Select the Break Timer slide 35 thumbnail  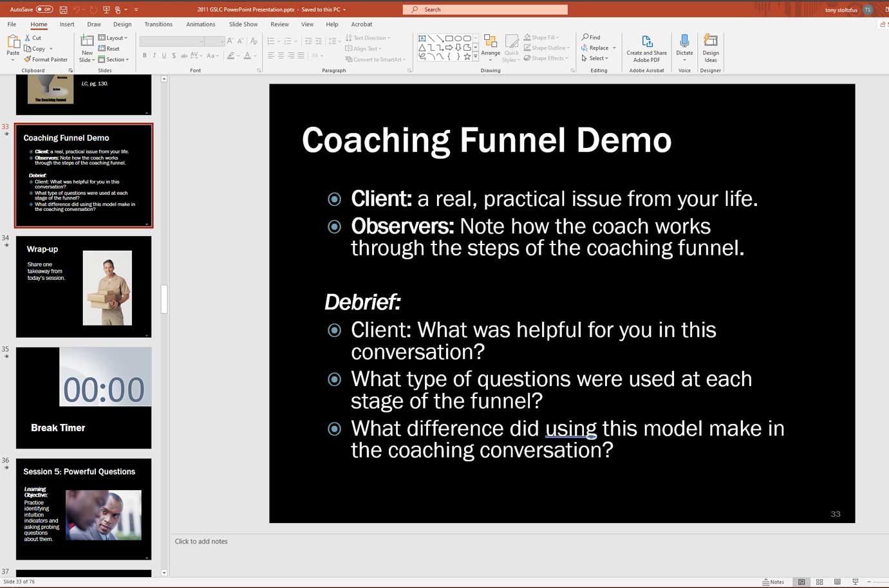click(x=84, y=398)
